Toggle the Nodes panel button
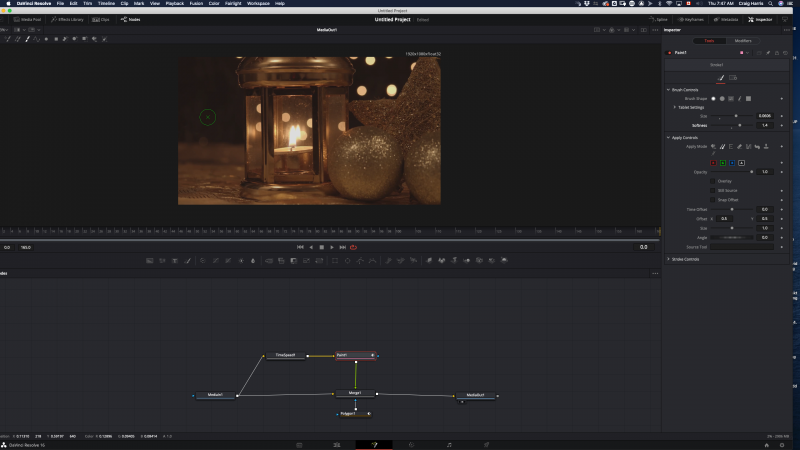This screenshot has width=800, height=450. tap(130, 19)
